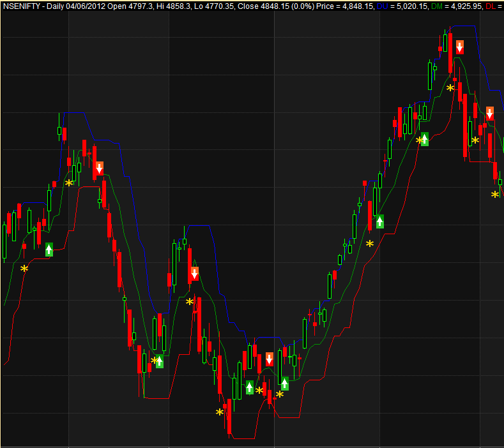Screen dimensions: 504x448
Task: Select the rightmost green buy arrow
Action: 424,139
